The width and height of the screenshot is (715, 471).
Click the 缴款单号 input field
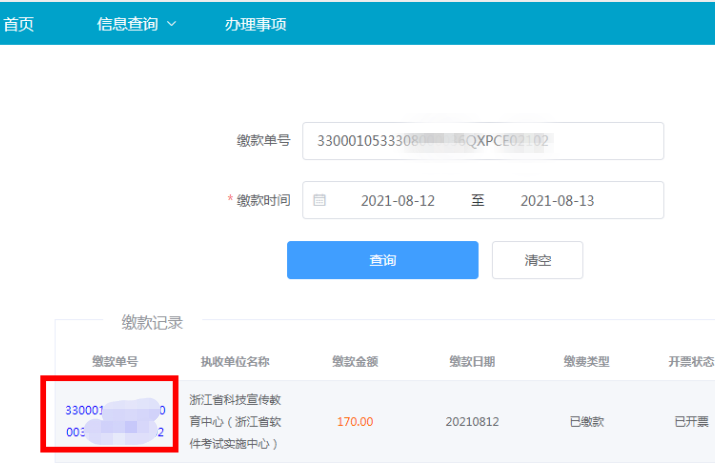(x=483, y=141)
